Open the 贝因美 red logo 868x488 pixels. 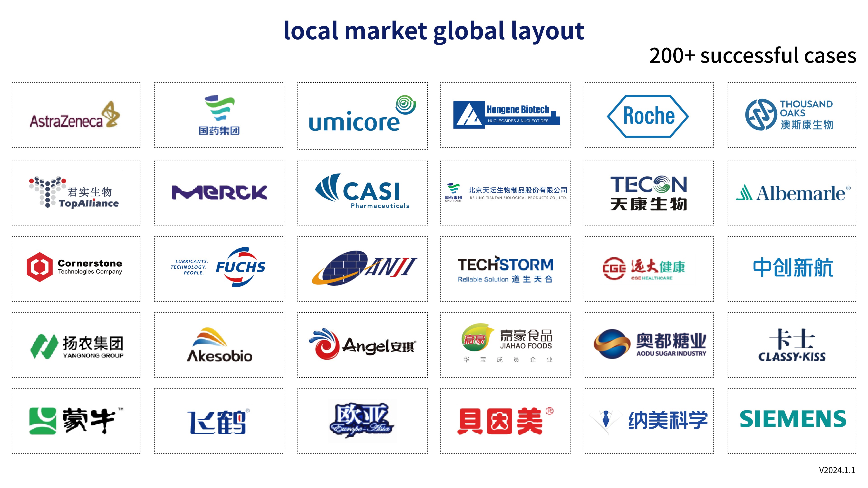(505, 421)
